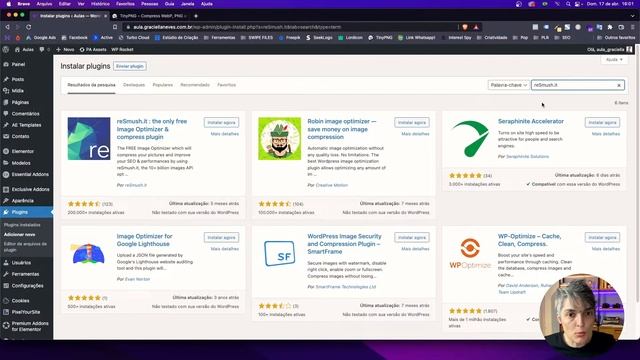Open Páginas in the sidebar
The height and width of the screenshot is (360, 640).
(x=20, y=102)
